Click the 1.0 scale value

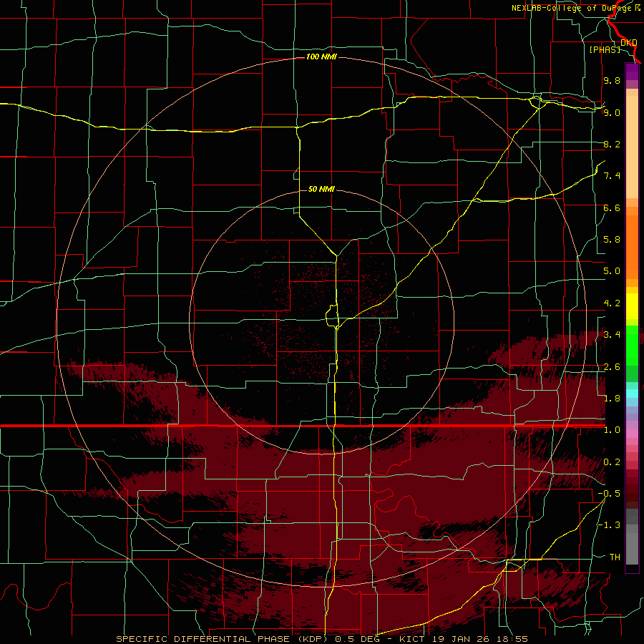pyautogui.click(x=612, y=430)
